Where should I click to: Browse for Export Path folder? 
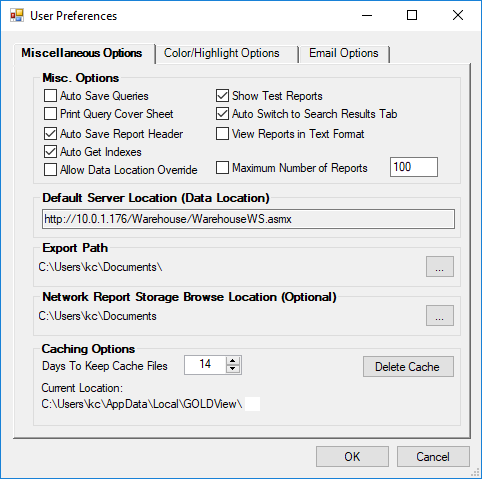pyautogui.click(x=440, y=267)
